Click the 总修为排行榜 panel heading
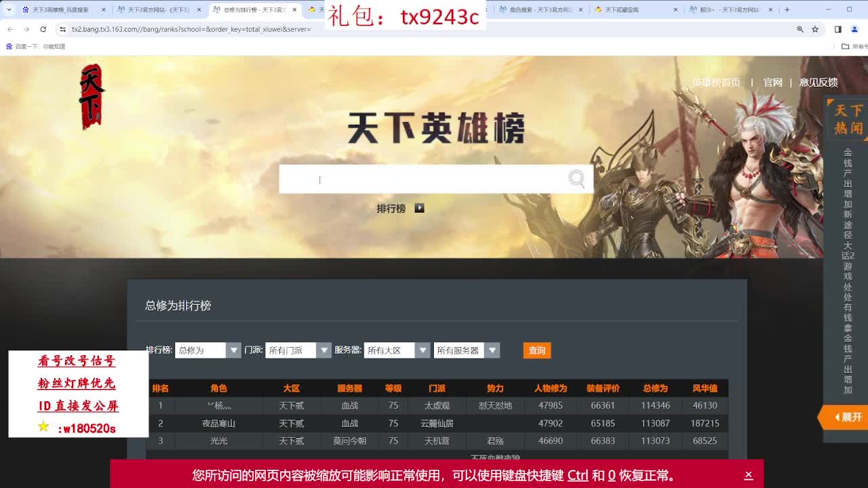The width and height of the screenshot is (868, 488). pos(178,306)
